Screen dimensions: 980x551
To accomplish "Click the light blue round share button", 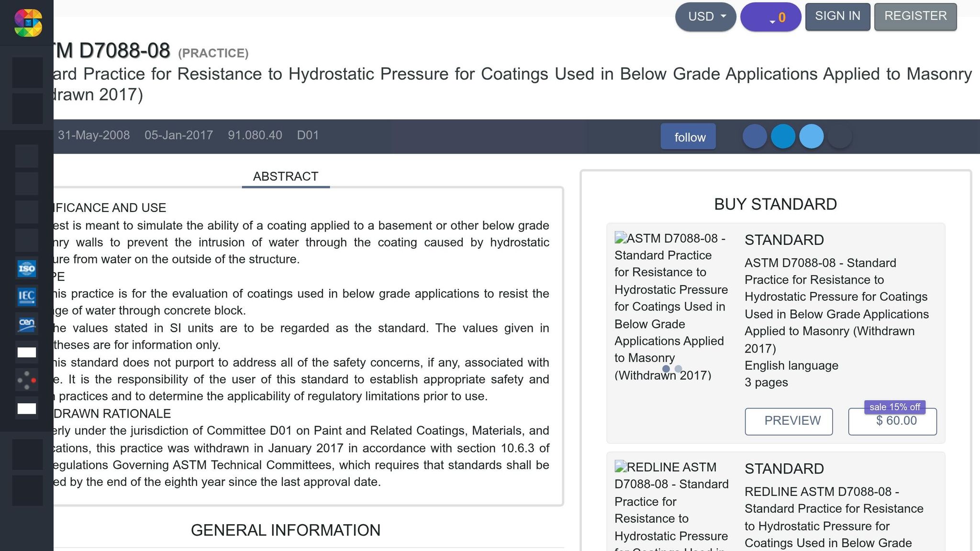I will pos(812,137).
